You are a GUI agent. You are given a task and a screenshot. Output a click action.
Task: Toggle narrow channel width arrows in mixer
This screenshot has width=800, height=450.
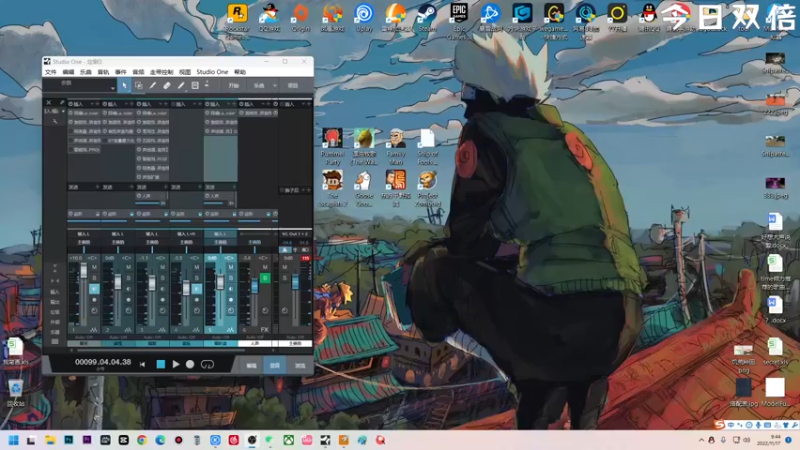(55, 281)
